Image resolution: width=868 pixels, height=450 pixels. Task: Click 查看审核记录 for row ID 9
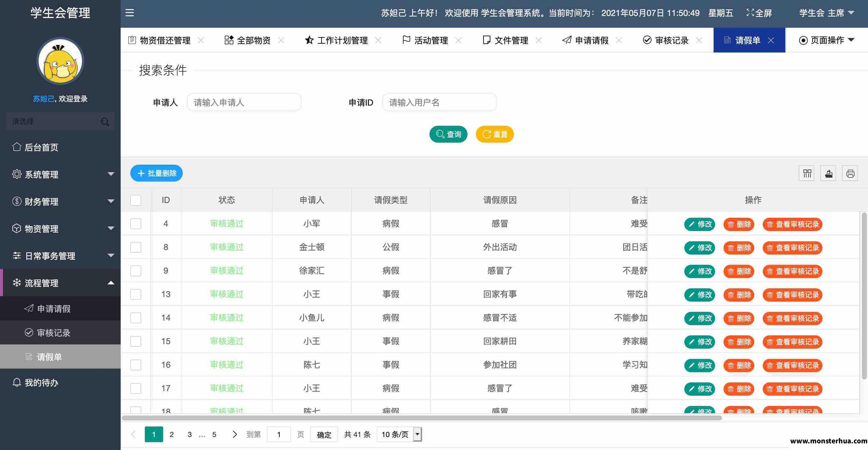pos(793,271)
